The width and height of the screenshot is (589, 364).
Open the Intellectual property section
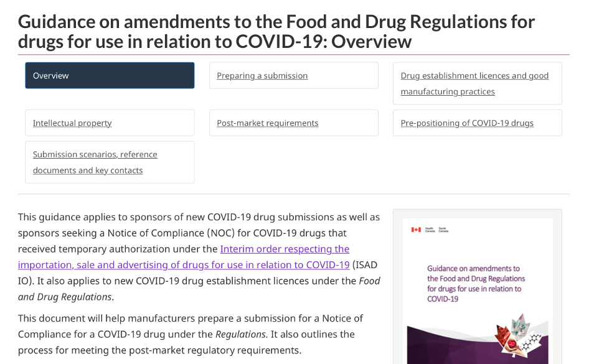click(x=72, y=123)
